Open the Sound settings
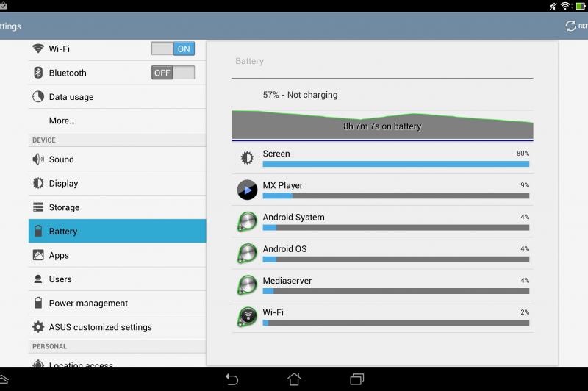Screen dimensions: 588x391 click(x=117, y=159)
